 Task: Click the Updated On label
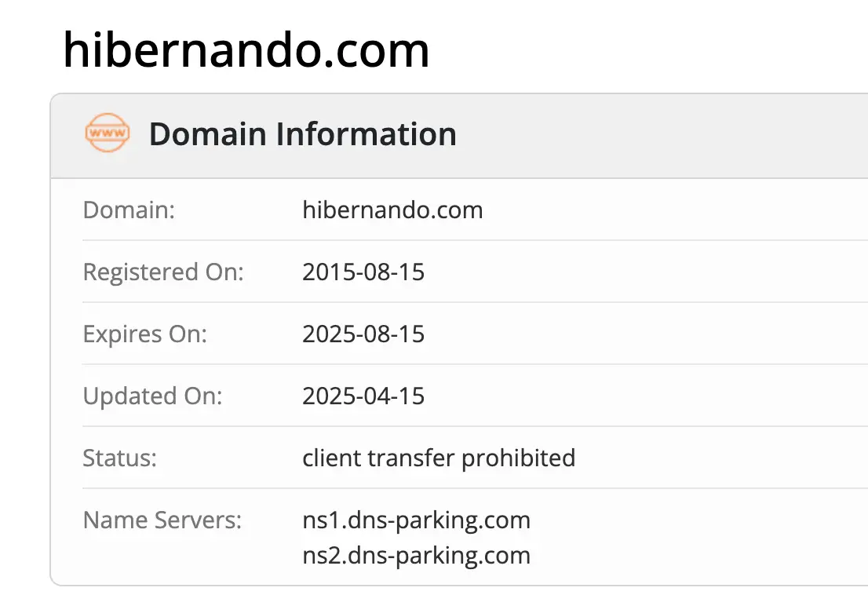[152, 396]
